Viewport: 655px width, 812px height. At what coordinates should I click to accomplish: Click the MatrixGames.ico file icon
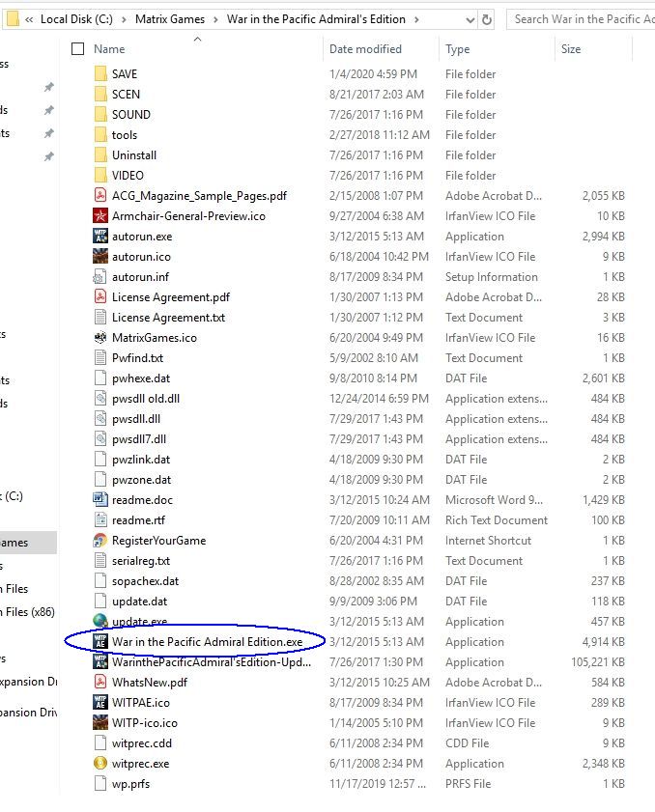(x=100, y=337)
